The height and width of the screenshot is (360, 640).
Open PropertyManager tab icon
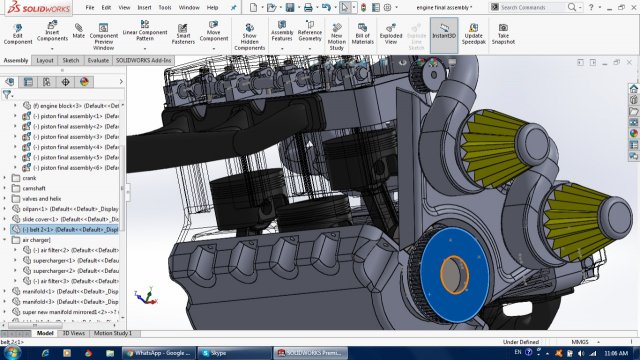click(28, 82)
